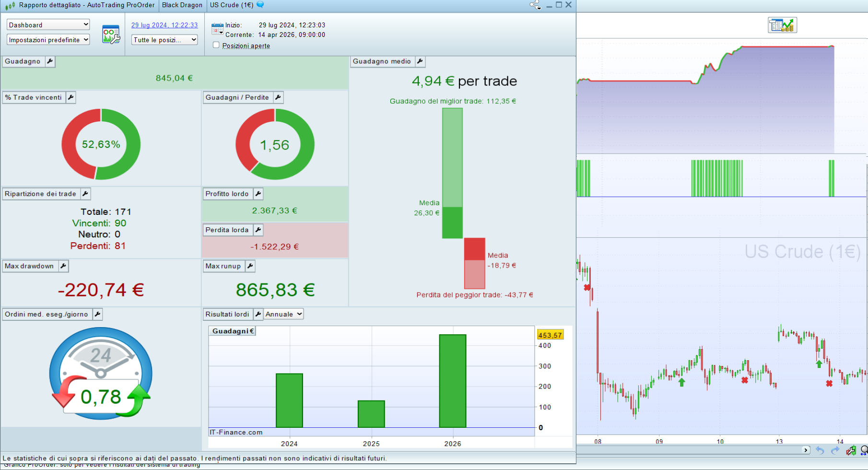The height and width of the screenshot is (470, 868).
Task: Open the Dashboard dropdown
Action: [48, 25]
